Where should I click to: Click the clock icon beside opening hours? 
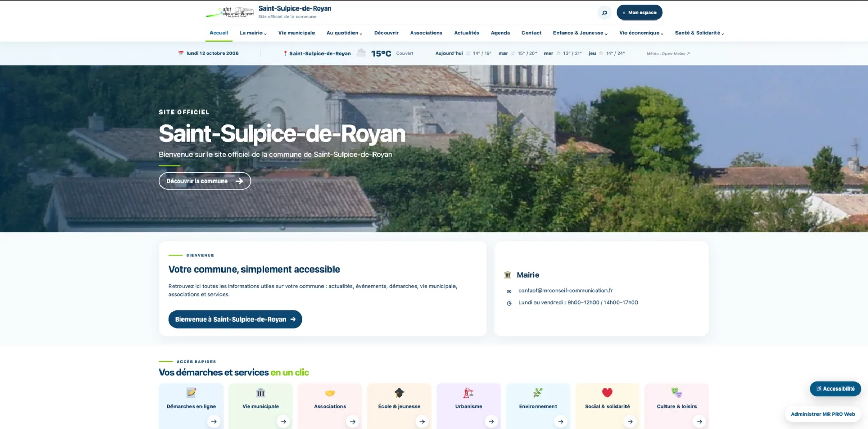coord(509,303)
